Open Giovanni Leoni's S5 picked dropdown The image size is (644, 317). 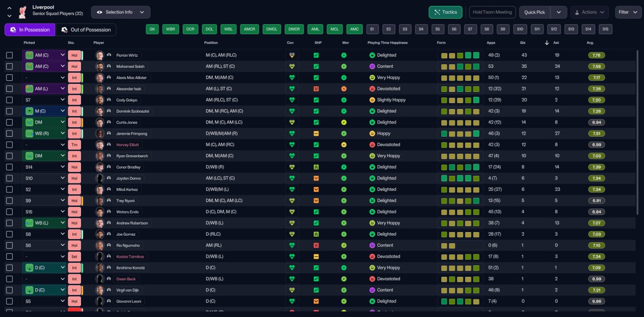click(44, 301)
